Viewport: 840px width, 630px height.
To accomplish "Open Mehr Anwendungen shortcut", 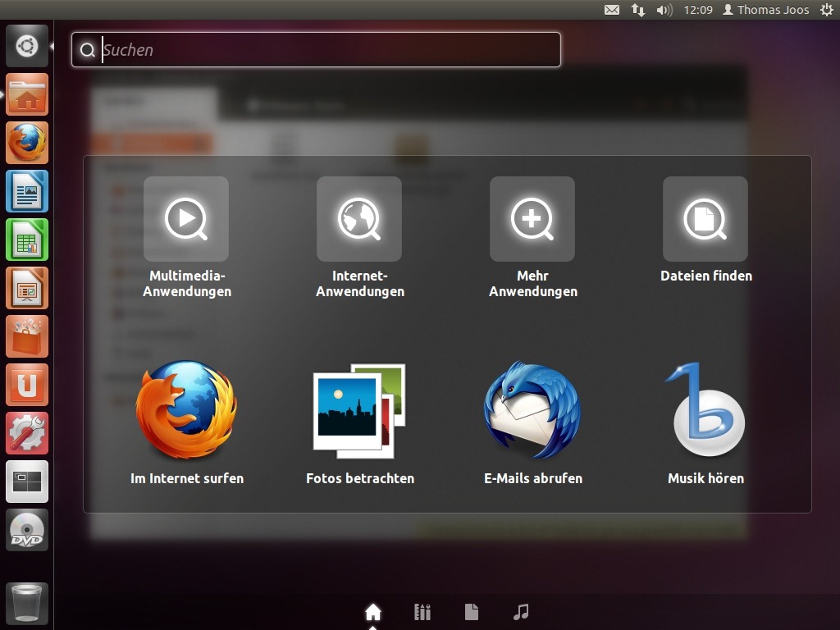I will (532, 219).
